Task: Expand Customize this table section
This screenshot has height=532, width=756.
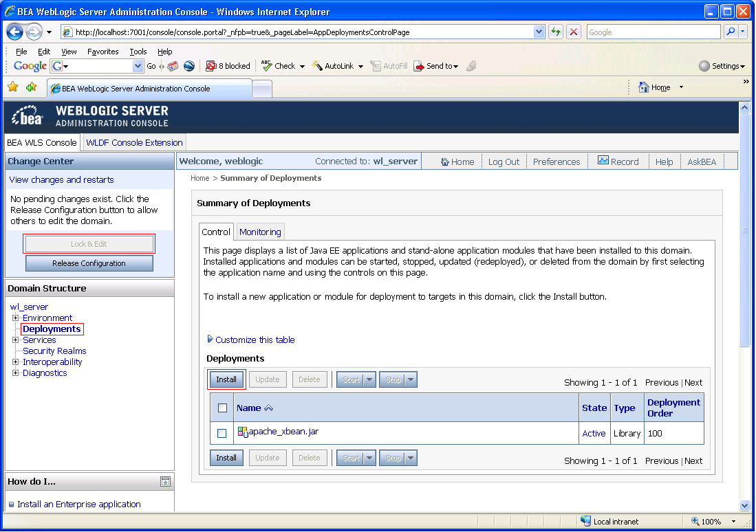Action: click(210, 340)
